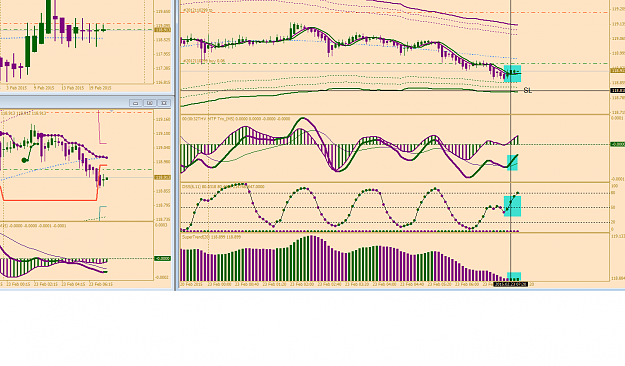Select the take-profit order label at top
Screen dimensions: 625x366
click(x=197, y=10)
